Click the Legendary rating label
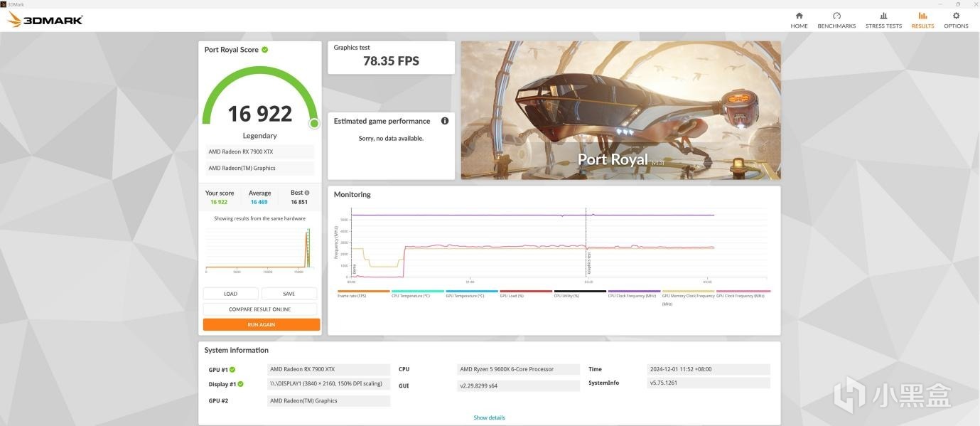This screenshot has width=980, height=426. 260,136
